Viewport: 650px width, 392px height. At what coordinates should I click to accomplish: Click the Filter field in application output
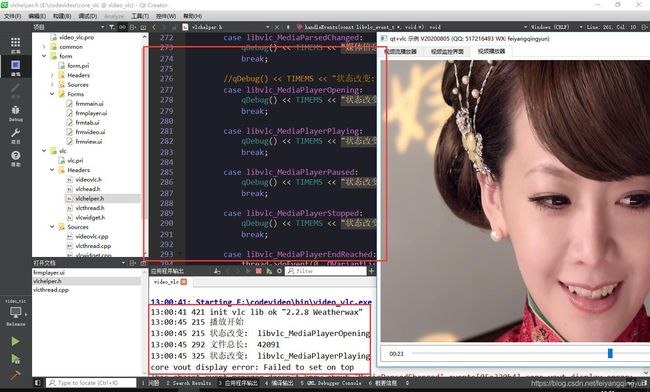pyautogui.click(x=326, y=271)
